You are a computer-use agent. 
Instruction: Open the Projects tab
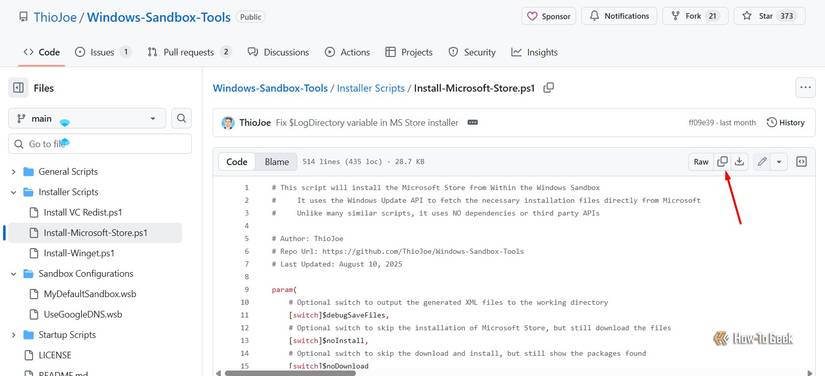pos(409,52)
